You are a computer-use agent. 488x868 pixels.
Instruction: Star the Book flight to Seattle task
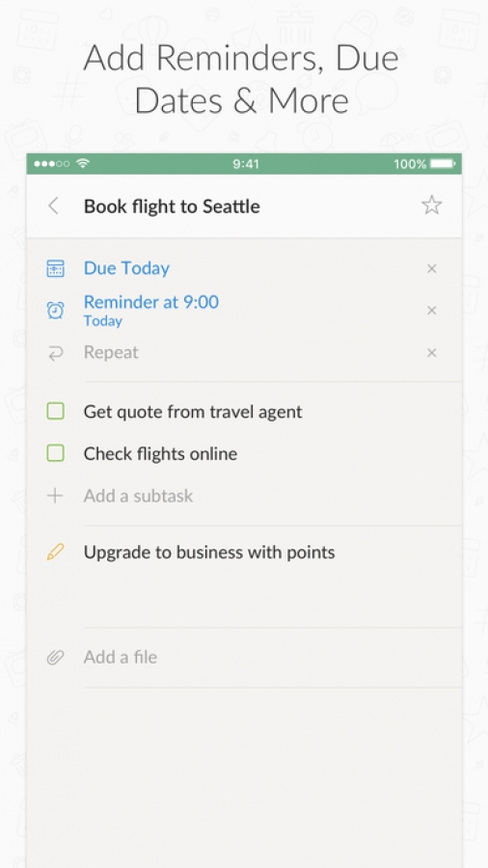pos(431,205)
